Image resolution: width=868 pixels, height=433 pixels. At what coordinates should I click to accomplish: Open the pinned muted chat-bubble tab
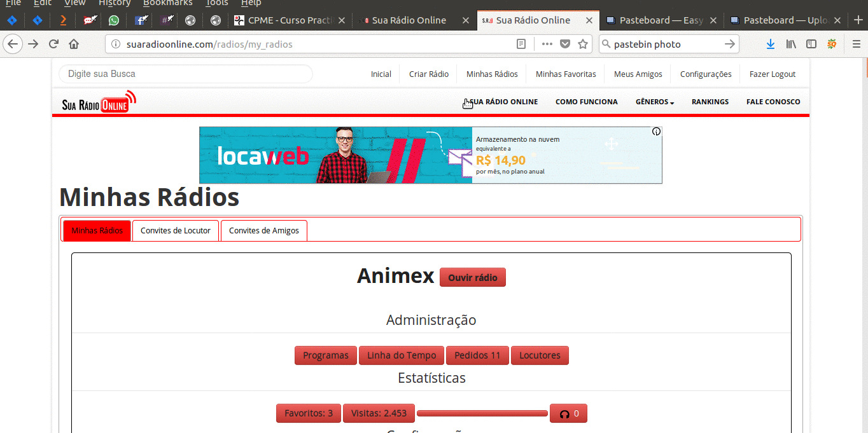tap(89, 20)
